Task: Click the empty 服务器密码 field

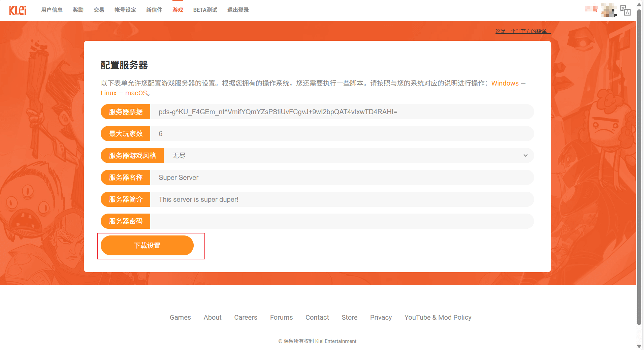Action: [342, 221]
